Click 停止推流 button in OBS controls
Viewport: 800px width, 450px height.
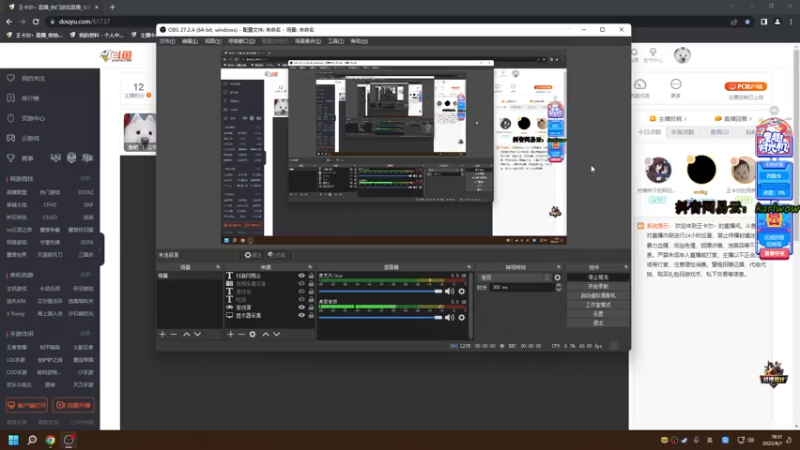(598, 277)
